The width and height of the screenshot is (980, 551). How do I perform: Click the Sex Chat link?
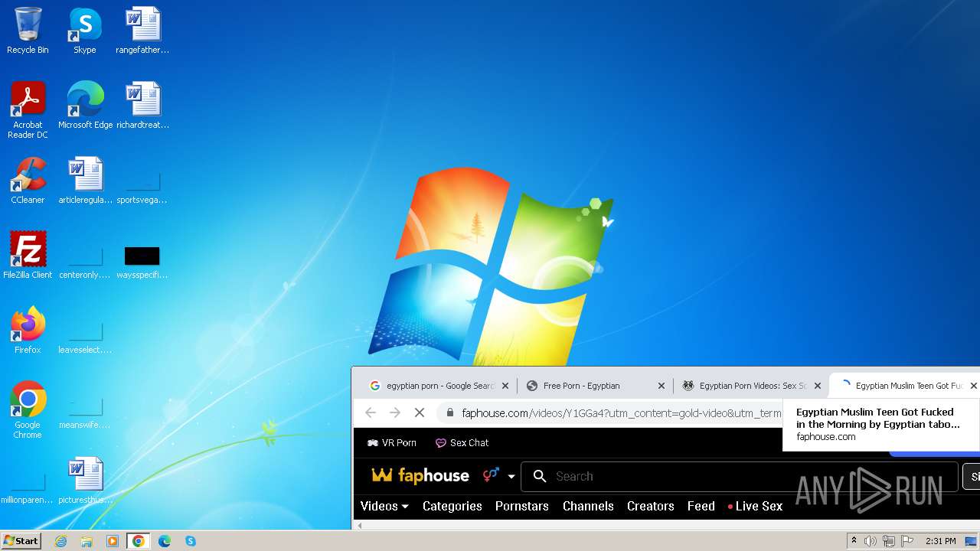point(462,442)
